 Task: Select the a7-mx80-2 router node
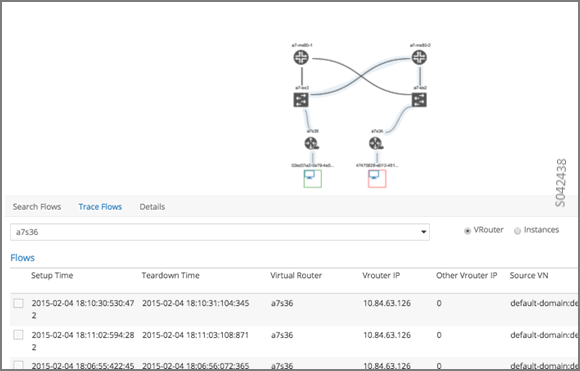[419, 57]
